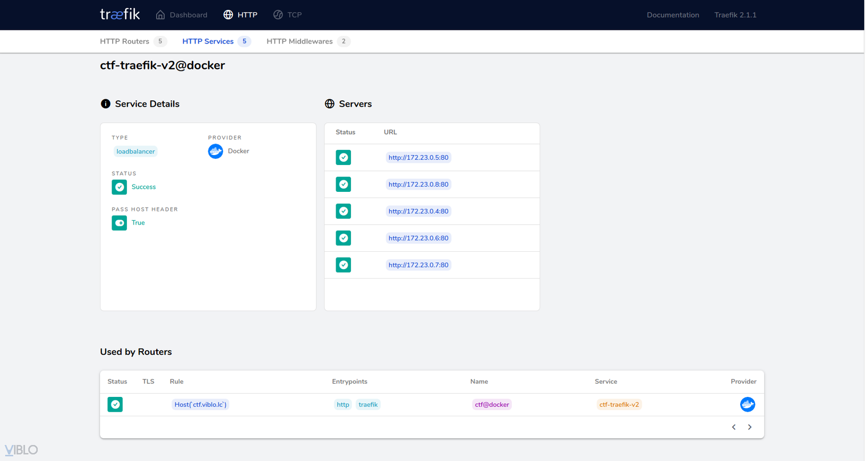
Task: Click server URL http://172.23.0.8:80
Action: point(418,185)
